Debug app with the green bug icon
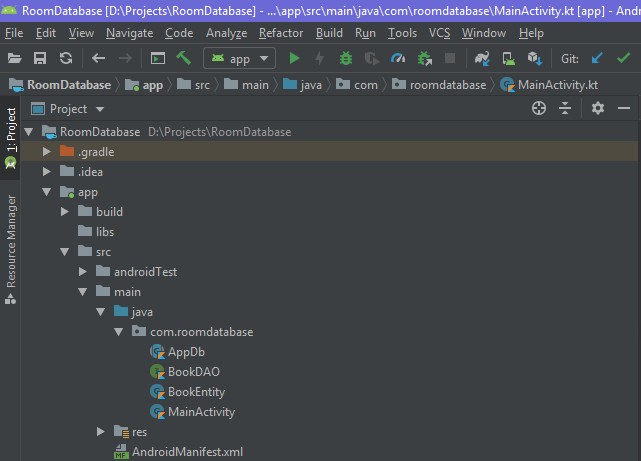Image resolution: width=641 pixels, height=461 pixels. (346, 58)
